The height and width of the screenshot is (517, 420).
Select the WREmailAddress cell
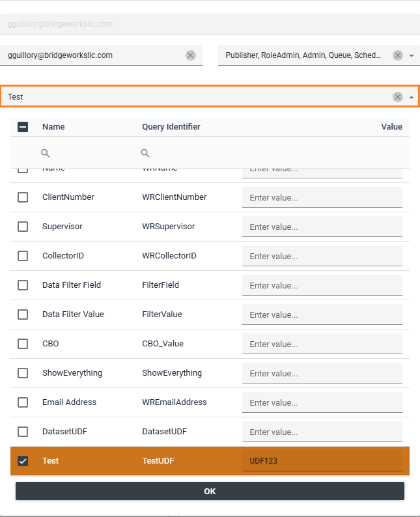[x=175, y=402]
